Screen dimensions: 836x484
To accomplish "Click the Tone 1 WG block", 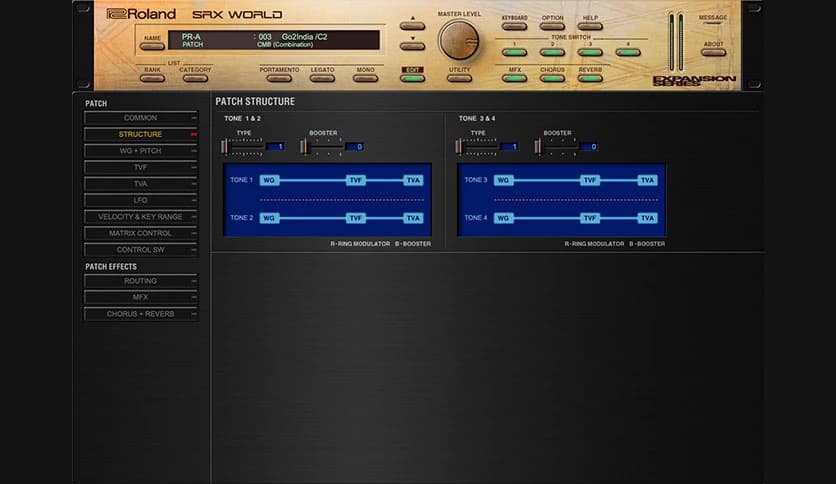I will (x=269, y=180).
